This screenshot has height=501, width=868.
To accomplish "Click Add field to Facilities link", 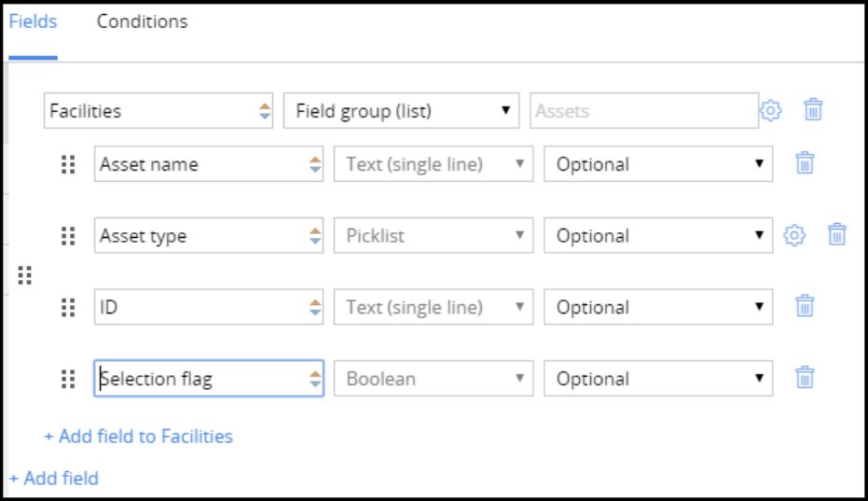I will (x=138, y=436).
